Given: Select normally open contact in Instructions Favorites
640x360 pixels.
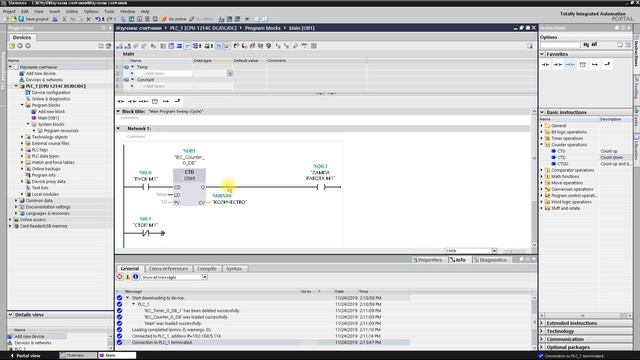Looking at the screenshot, I should point(546,64).
